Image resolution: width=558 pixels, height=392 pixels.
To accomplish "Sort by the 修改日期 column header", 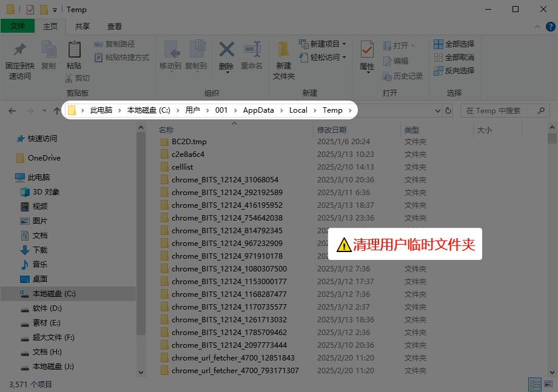I will (332, 130).
